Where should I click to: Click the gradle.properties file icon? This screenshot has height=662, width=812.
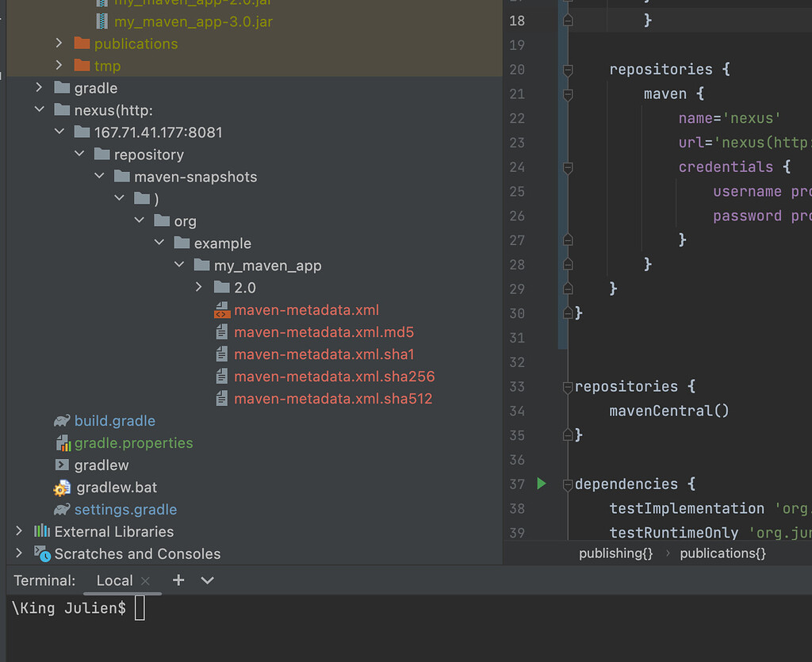(x=63, y=443)
